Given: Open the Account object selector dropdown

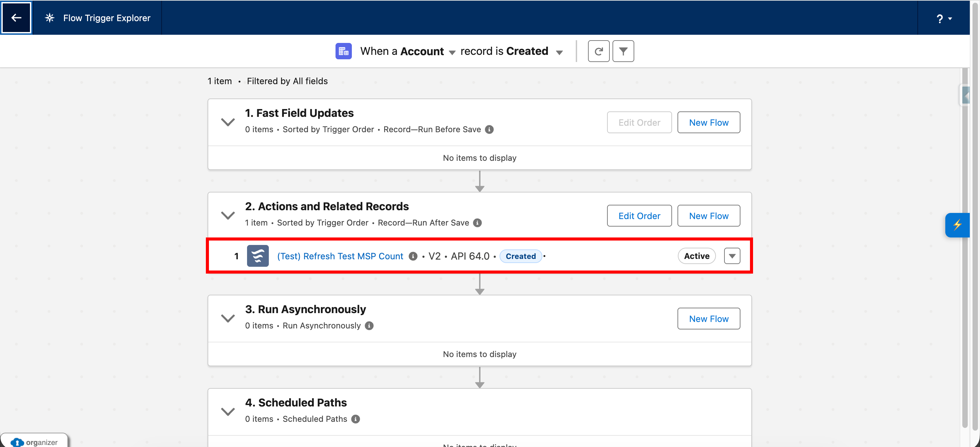Looking at the screenshot, I should coord(452,52).
